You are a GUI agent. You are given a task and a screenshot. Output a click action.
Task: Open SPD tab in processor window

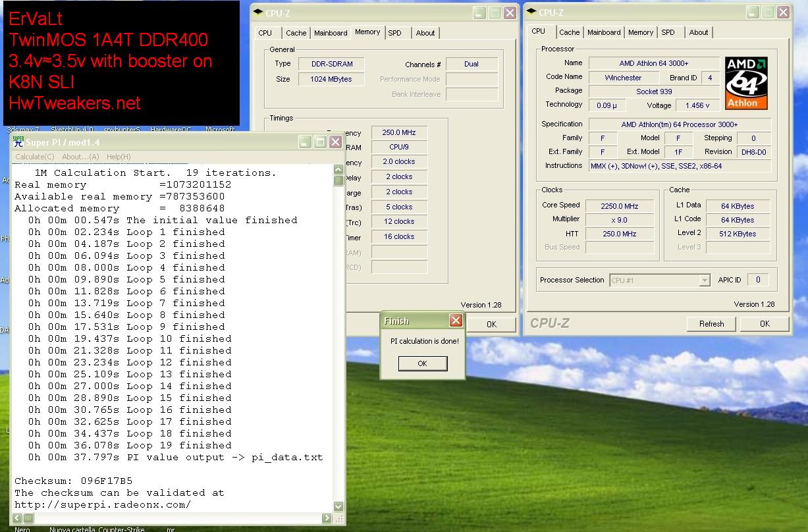668,32
